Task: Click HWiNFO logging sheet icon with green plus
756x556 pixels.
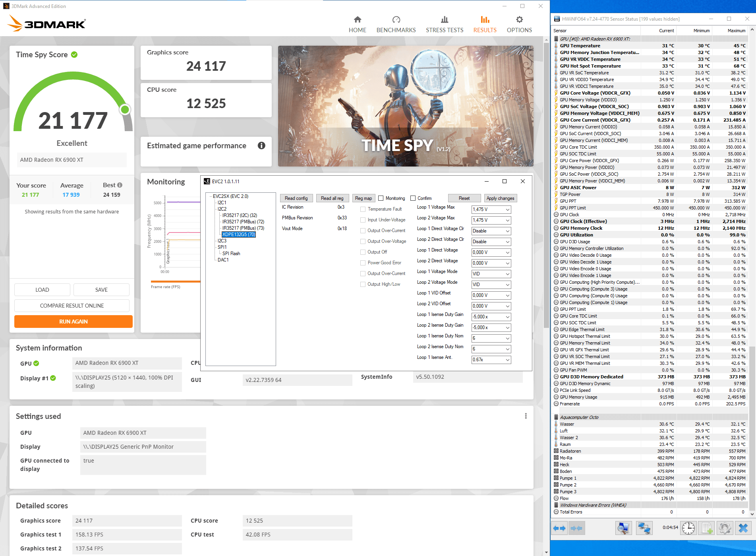Action: coord(707,528)
